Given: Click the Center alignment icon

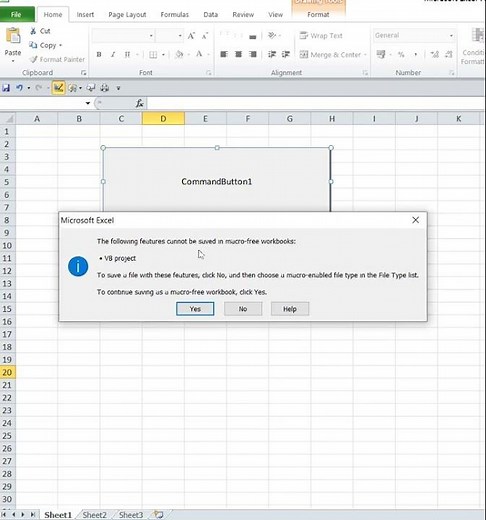Looking at the screenshot, I should (x=238, y=54).
